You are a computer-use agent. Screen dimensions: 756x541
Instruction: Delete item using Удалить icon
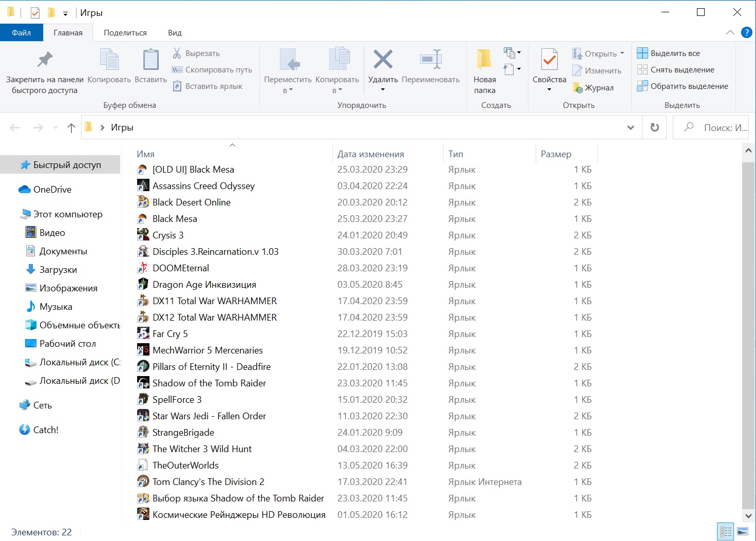383,60
